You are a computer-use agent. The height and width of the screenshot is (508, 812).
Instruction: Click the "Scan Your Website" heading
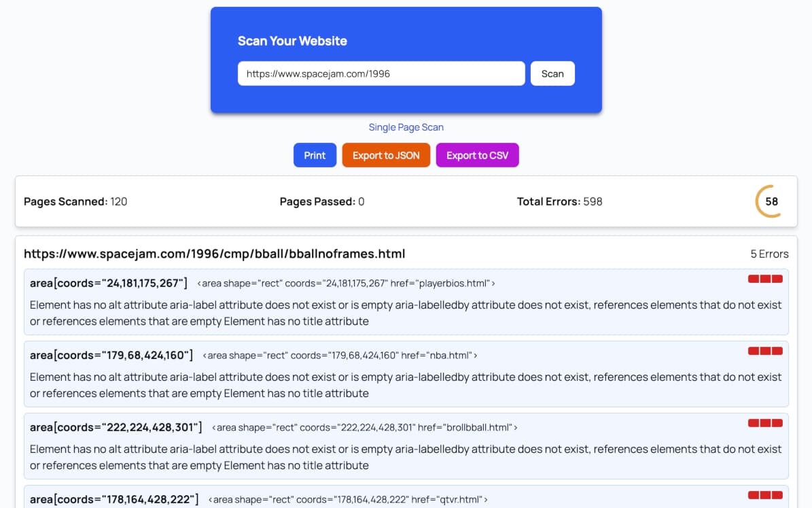tap(292, 41)
